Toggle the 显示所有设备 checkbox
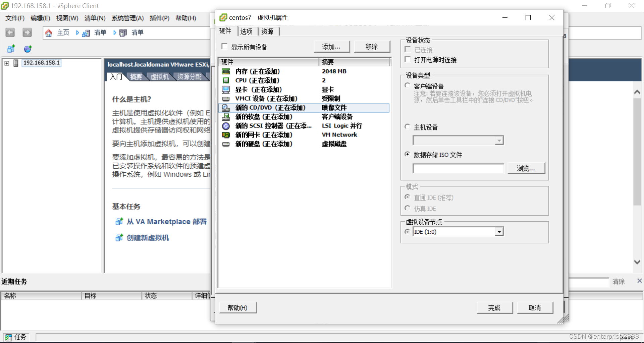 (225, 46)
